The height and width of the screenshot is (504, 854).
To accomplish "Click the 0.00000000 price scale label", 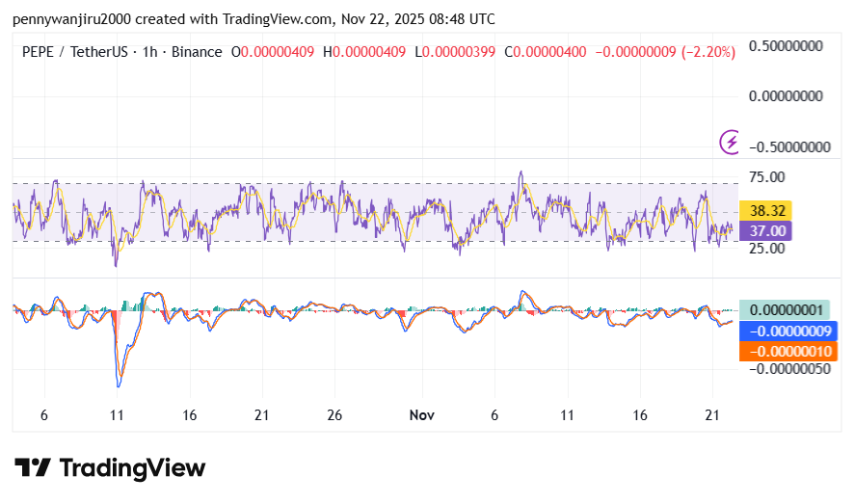I will click(x=787, y=96).
